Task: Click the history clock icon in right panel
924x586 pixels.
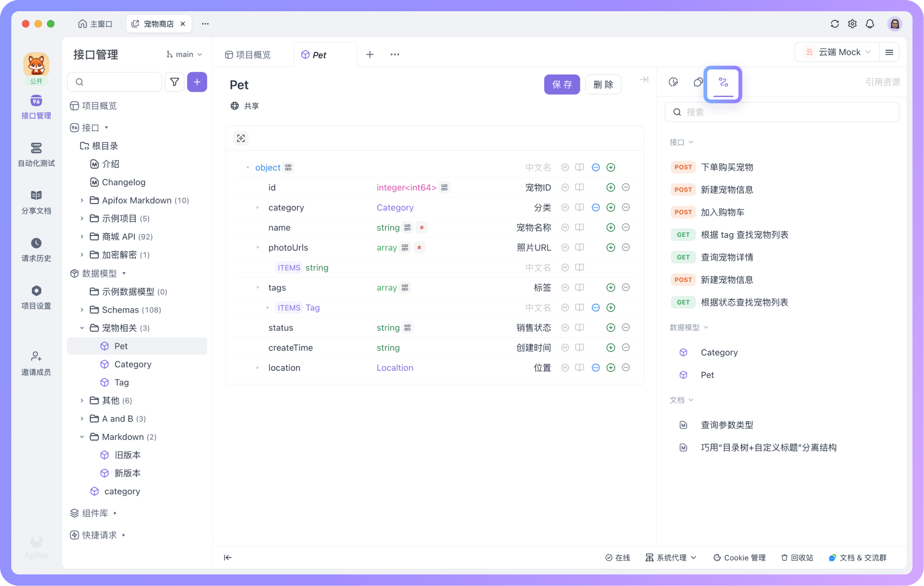Action: click(x=673, y=82)
